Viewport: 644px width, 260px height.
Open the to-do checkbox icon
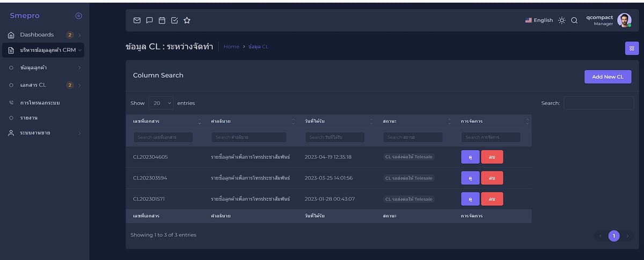(x=174, y=20)
